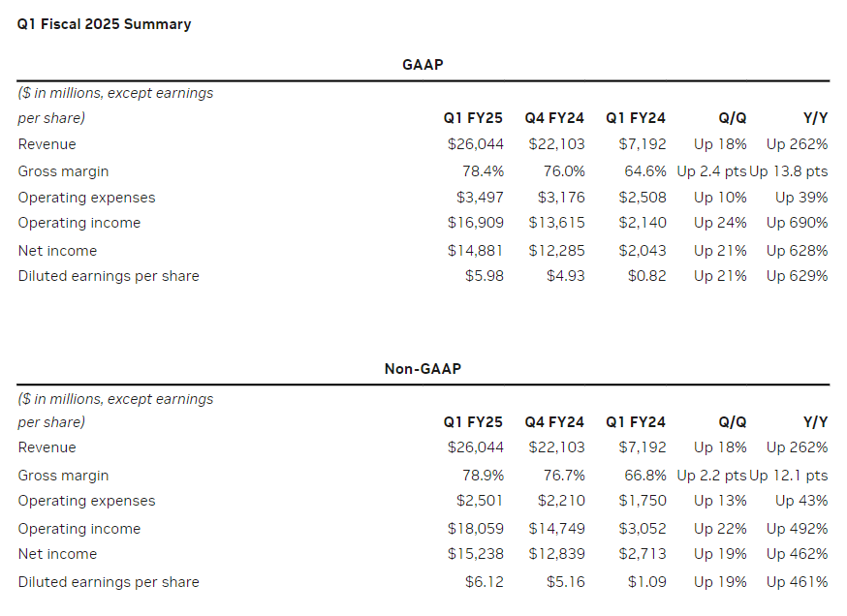
Task: Click Non-GAAP operating expenses $2,501 value
Action: pyautogui.click(x=480, y=501)
